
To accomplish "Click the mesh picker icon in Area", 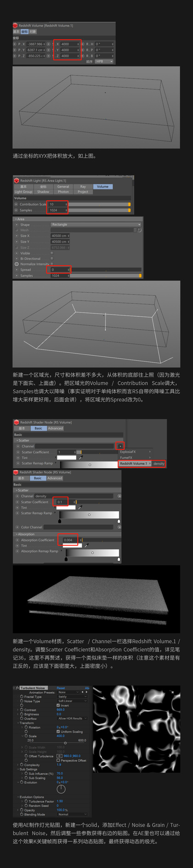I will coord(139,230).
